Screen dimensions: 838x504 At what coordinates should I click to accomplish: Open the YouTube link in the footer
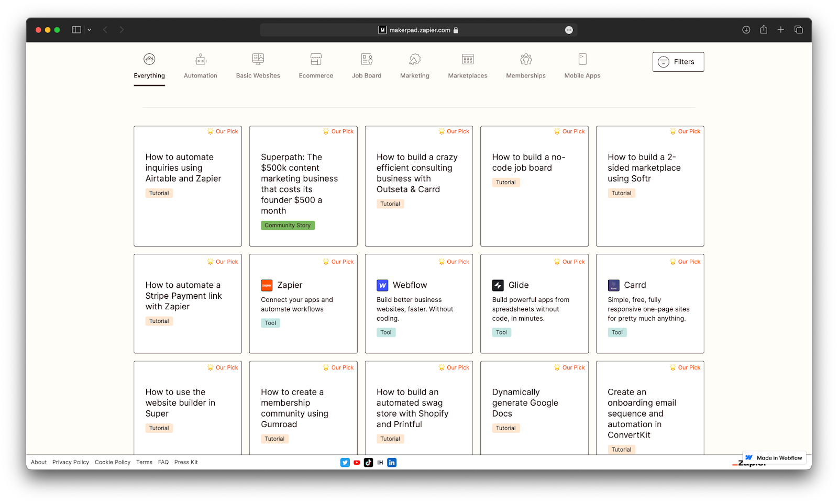point(357,463)
